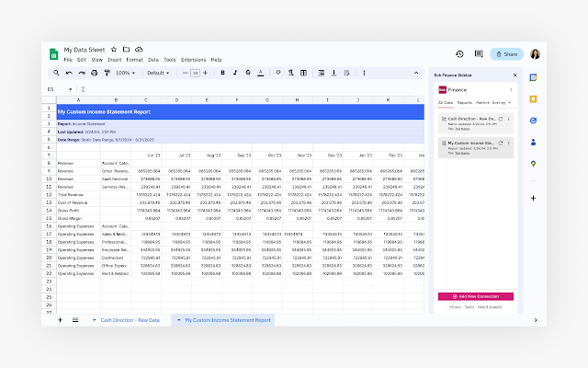
Task: Switch to Cash Direction - Raw Data sheet tab
Action: click(x=130, y=320)
